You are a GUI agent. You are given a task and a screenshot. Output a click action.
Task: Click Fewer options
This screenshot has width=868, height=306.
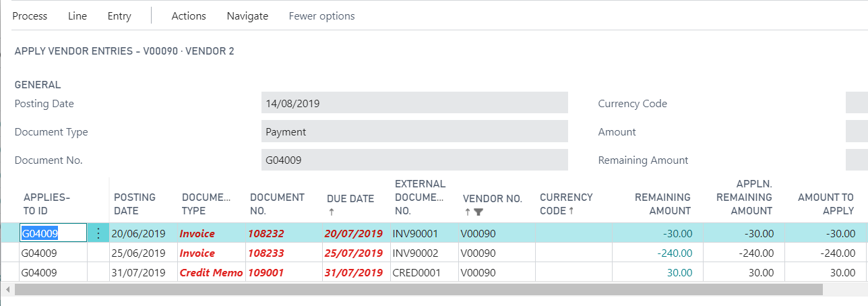point(321,16)
